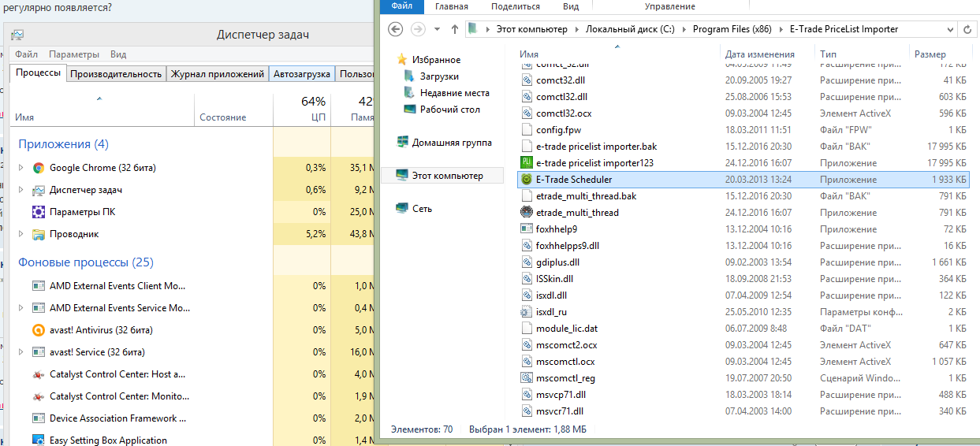
Task: Open Параметры menu in Task Manager
Action: click(74, 54)
